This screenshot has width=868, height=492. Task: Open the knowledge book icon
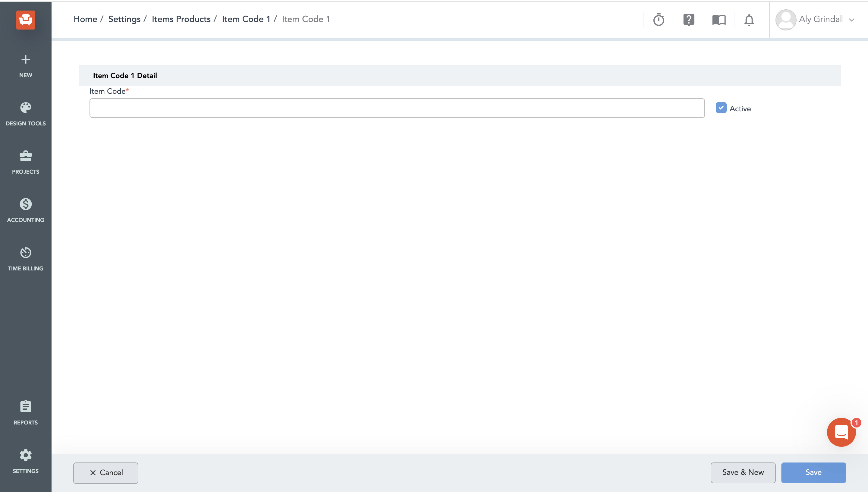coord(719,20)
